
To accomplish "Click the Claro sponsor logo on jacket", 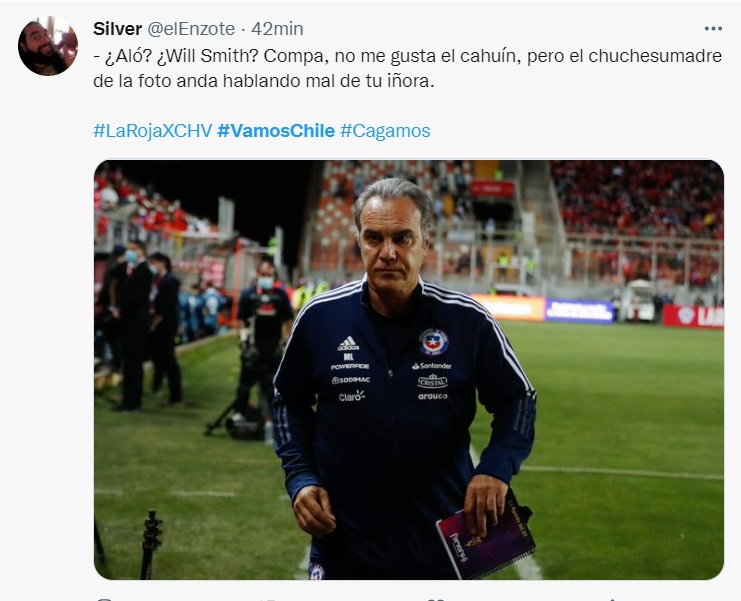I will 352,396.
